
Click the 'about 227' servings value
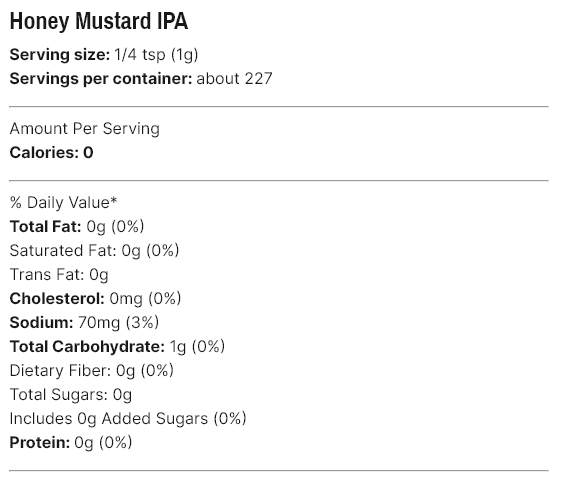(234, 79)
